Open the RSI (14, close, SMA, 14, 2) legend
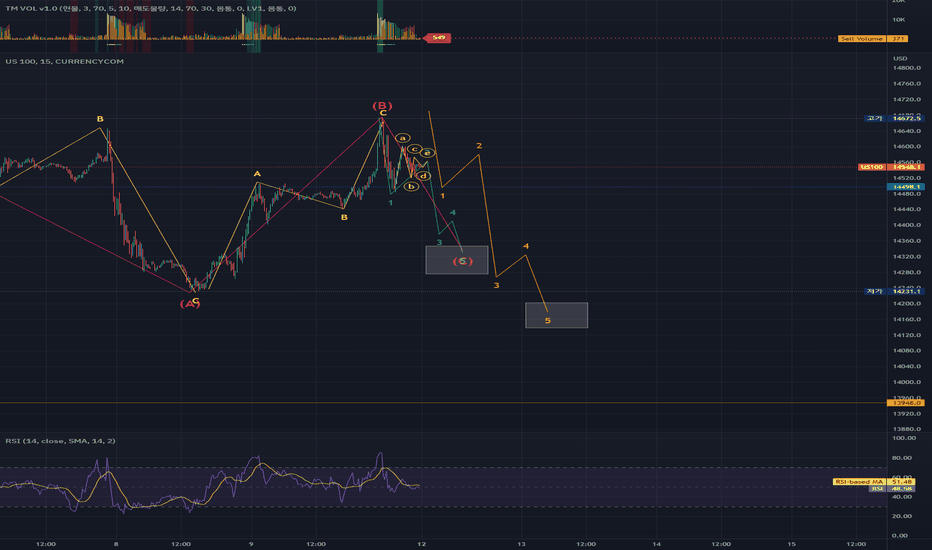Image resolution: width=932 pixels, height=550 pixels. tap(61, 441)
